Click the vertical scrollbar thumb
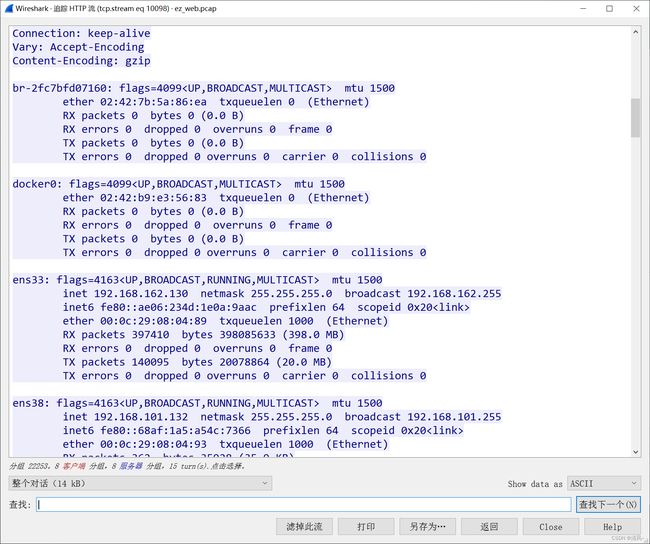Image resolution: width=650 pixels, height=544 pixels. pos(635,118)
